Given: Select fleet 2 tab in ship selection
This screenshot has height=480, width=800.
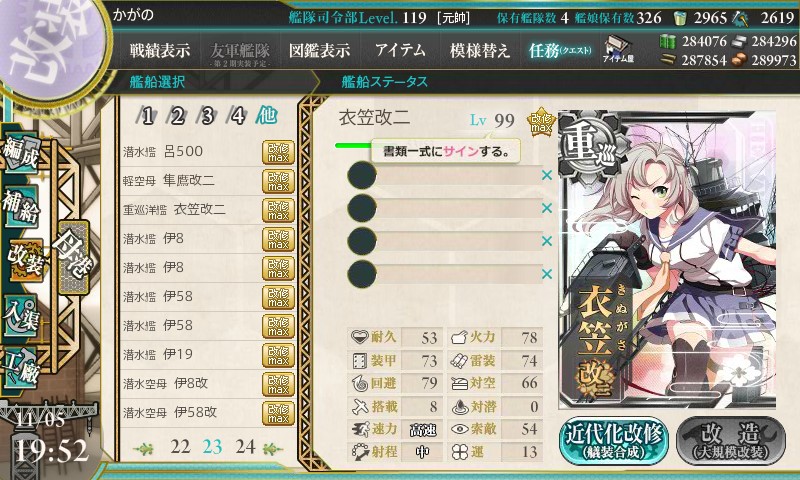Looking at the screenshot, I should (x=177, y=116).
